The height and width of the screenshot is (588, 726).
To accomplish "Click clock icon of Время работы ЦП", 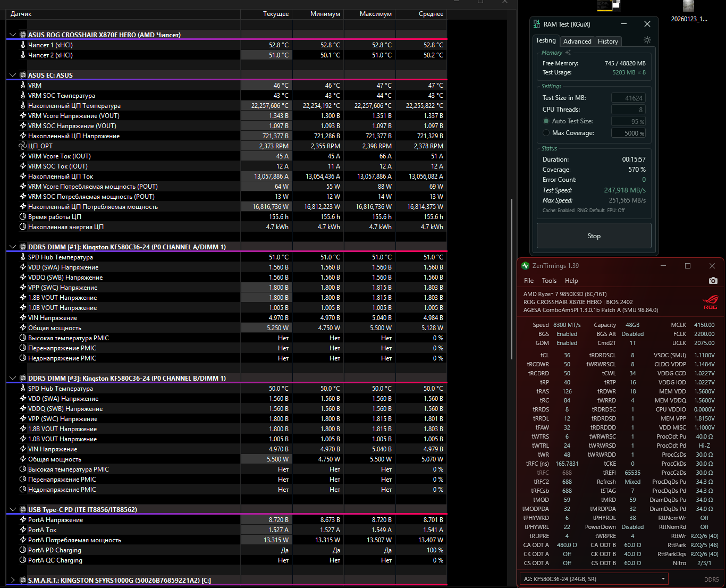I will [23, 217].
